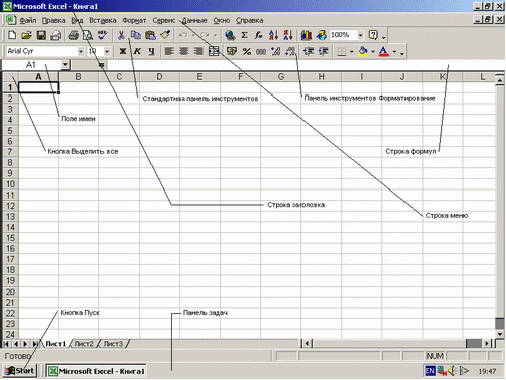Go to last sheet navigation arrow

(35, 344)
